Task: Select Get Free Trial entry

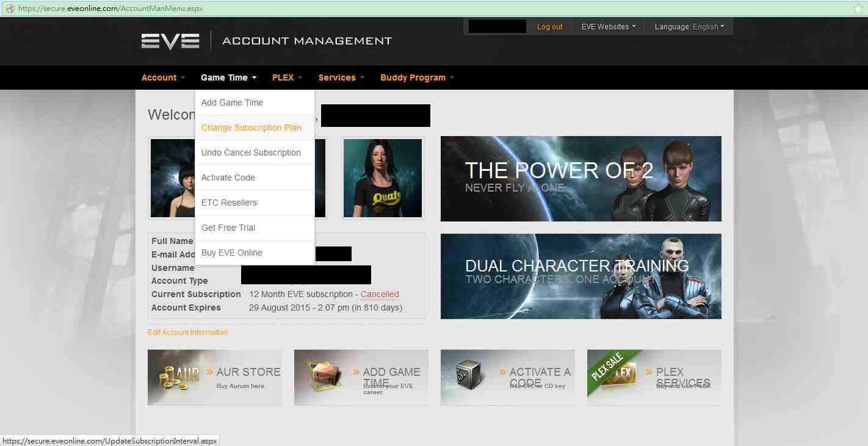Action: click(x=255, y=228)
